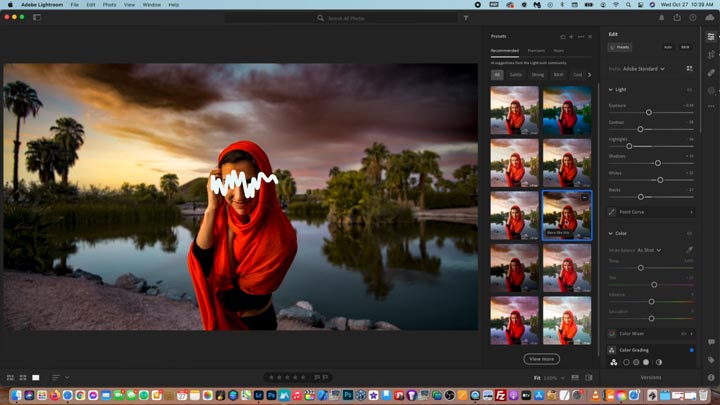Viewport: 720px width, 405px height.
Task: Show next preset filter categories arrow
Action: [x=589, y=75]
